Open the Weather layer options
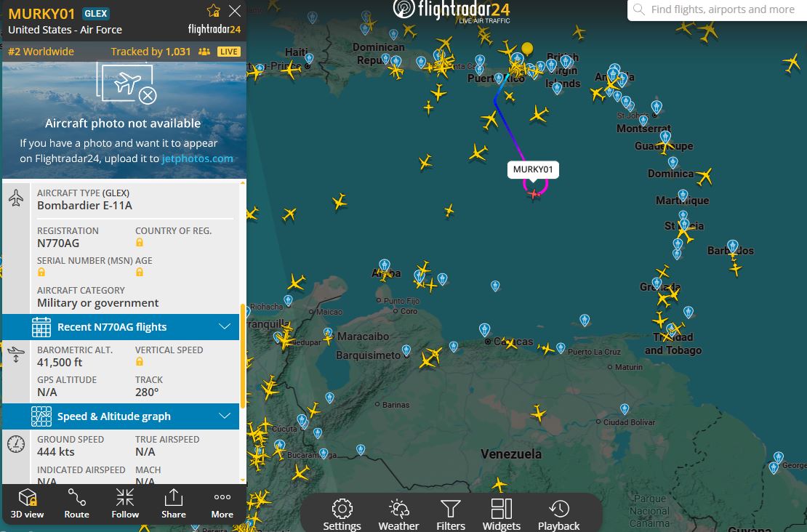Image resolution: width=807 pixels, height=532 pixels. (x=398, y=515)
